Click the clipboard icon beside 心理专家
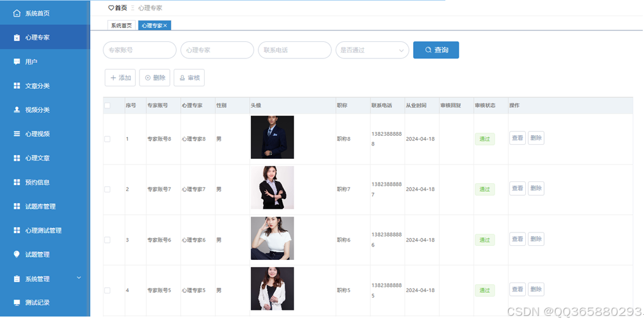This screenshot has height=322, width=644. 16,37
